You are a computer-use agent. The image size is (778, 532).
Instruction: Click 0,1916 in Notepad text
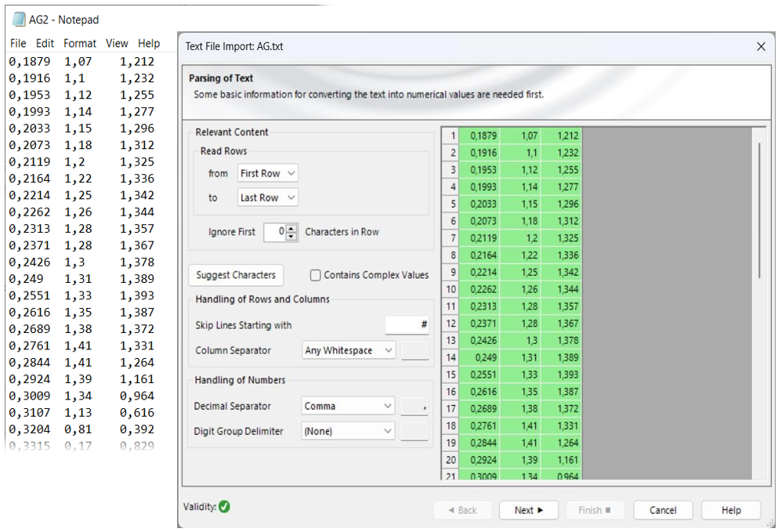pyautogui.click(x=29, y=78)
